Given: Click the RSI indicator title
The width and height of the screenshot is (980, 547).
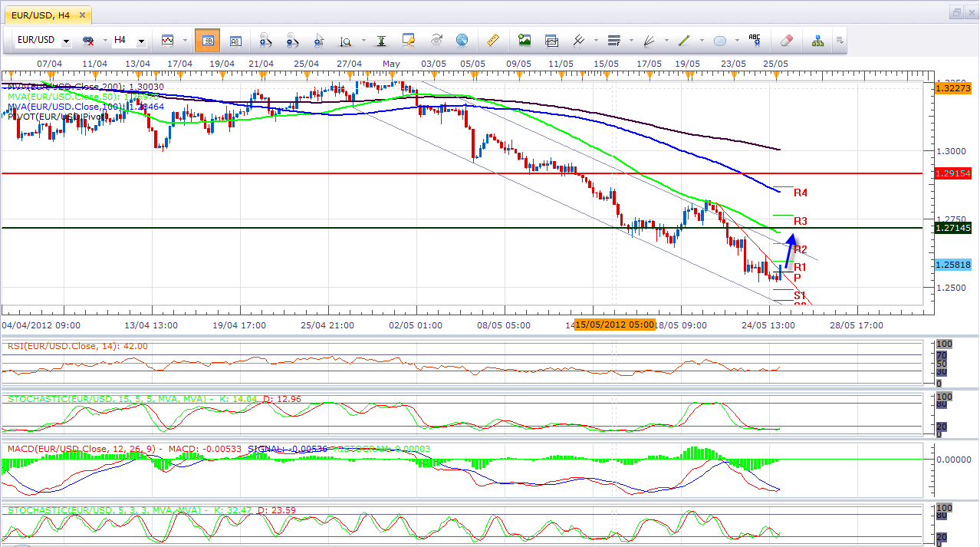Looking at the screenshot, I should (x=77, y=346).
